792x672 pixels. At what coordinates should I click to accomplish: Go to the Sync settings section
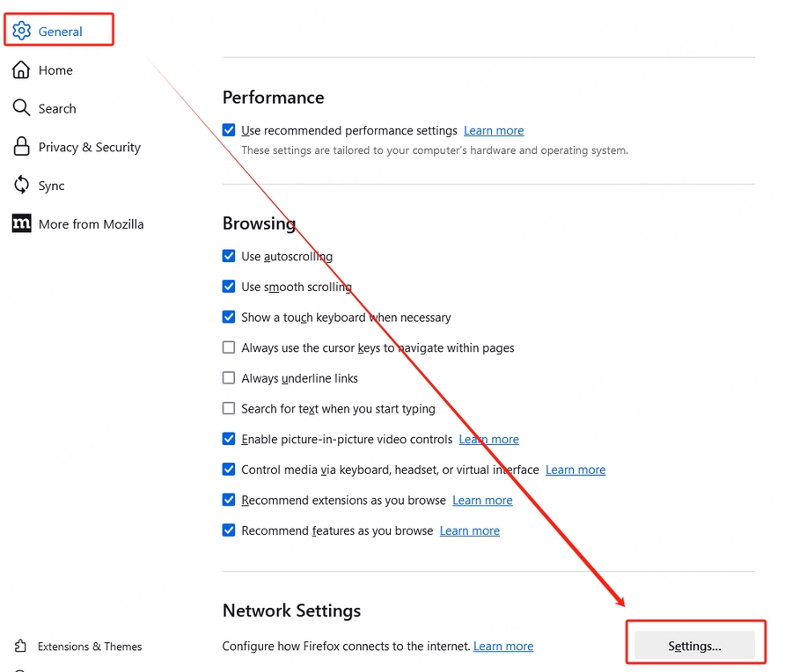pyautogui.click(x=51, y=186)
